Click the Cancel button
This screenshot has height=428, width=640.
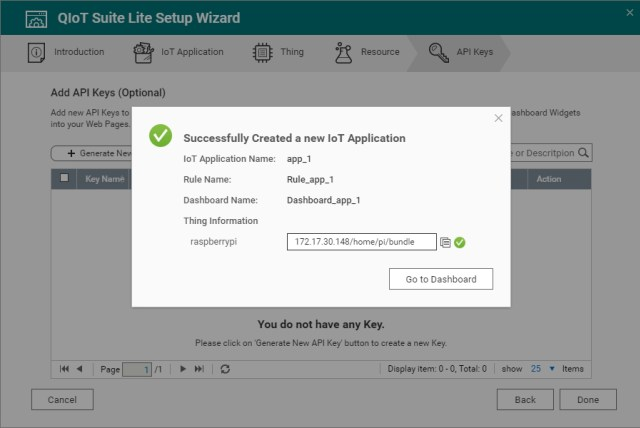[x=62, y=399]
